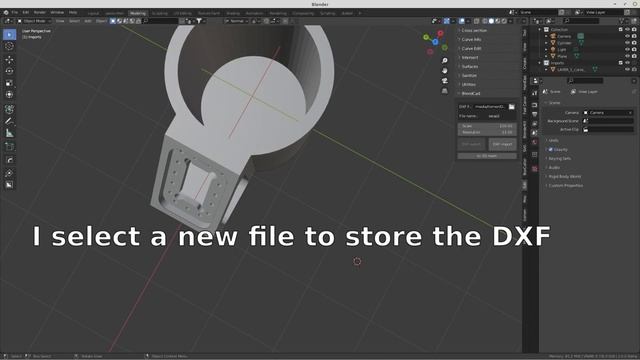Open the Render properties tab icon
This screenshot has height=360, width=640.
[535, 104]
